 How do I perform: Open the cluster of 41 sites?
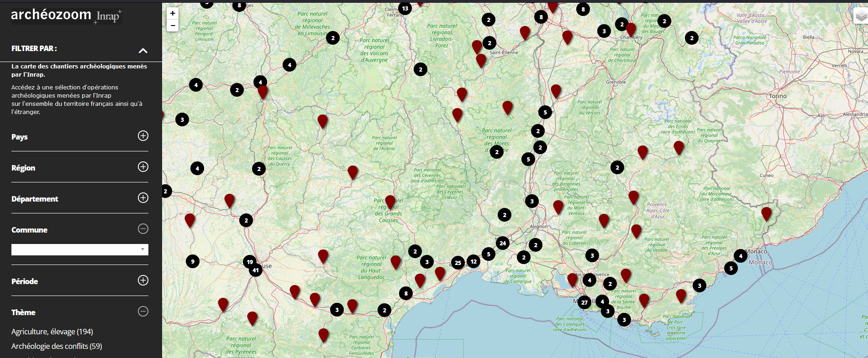[256, 270]
